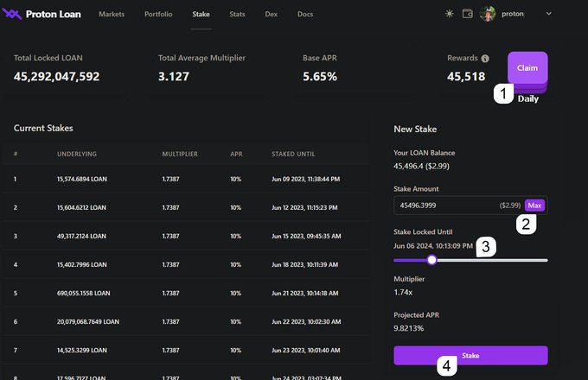Select stake row 15,402.7996 LOAN

[186, 264]
